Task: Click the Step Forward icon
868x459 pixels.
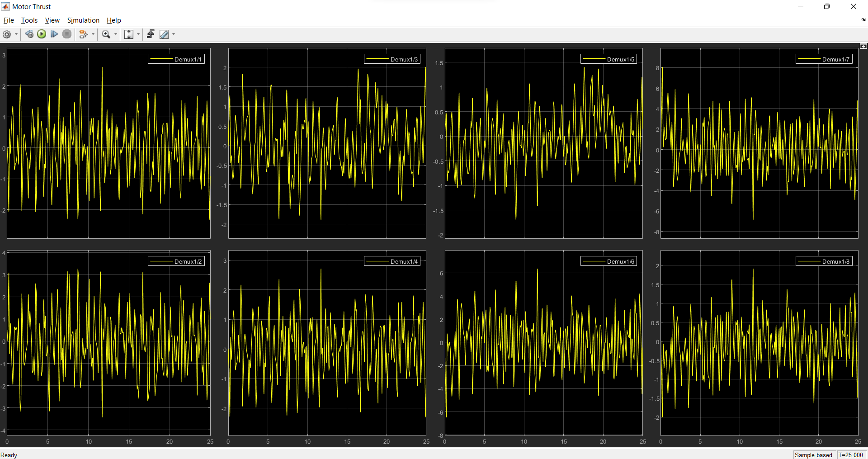Action: coord(54,34)
